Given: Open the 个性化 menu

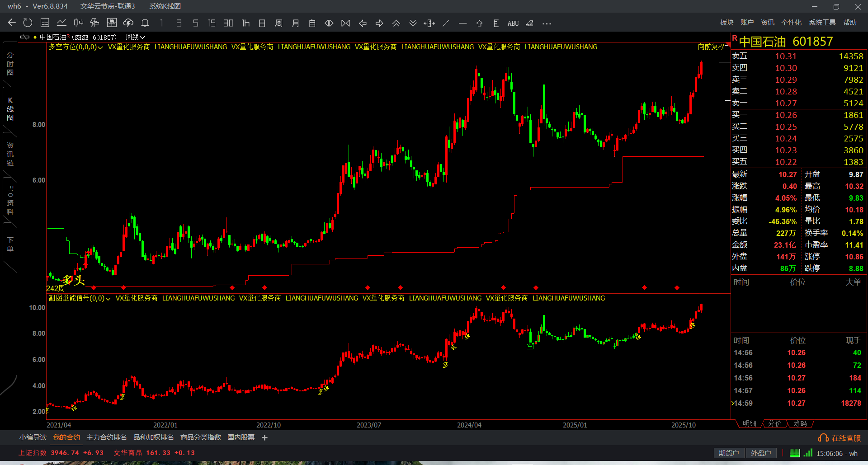Looking at the screenshot, I should click(792, 23).
